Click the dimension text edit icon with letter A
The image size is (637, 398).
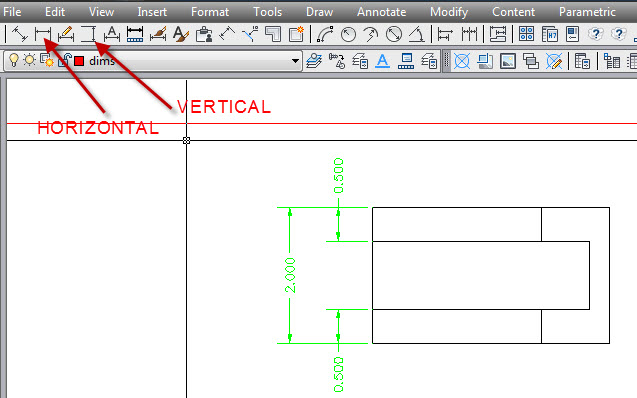pyautogui.click(x=111, y=34)
